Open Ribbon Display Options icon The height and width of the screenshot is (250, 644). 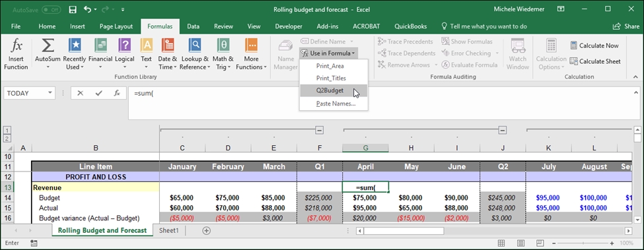pos(561,9)
